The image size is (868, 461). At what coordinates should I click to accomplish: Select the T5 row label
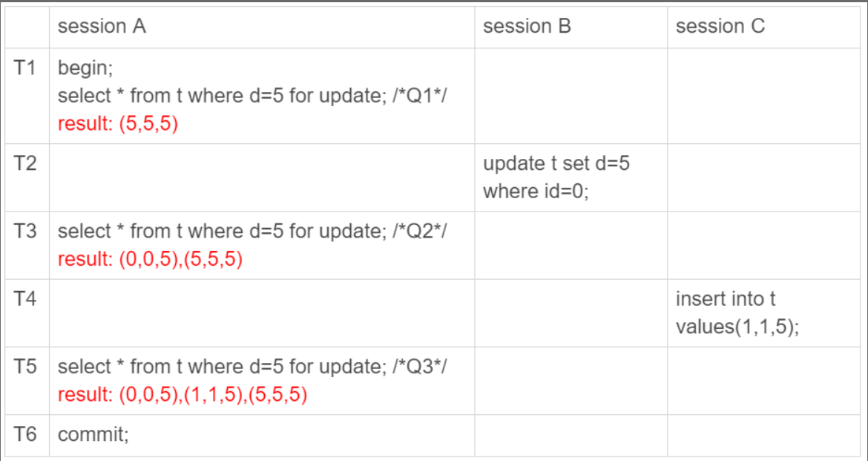(26, 367)
